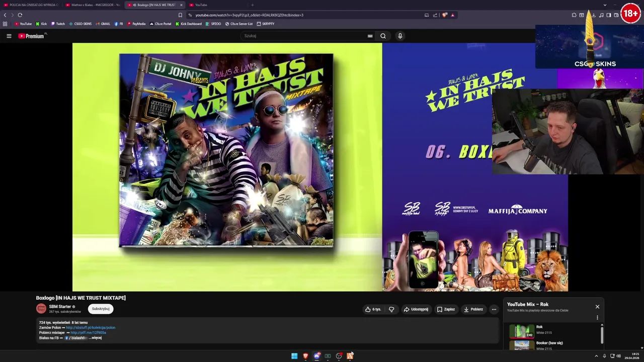644x362 pixels.
Task: Open Kick Dashboard bookmark
Action: click(x=189, y=24)
